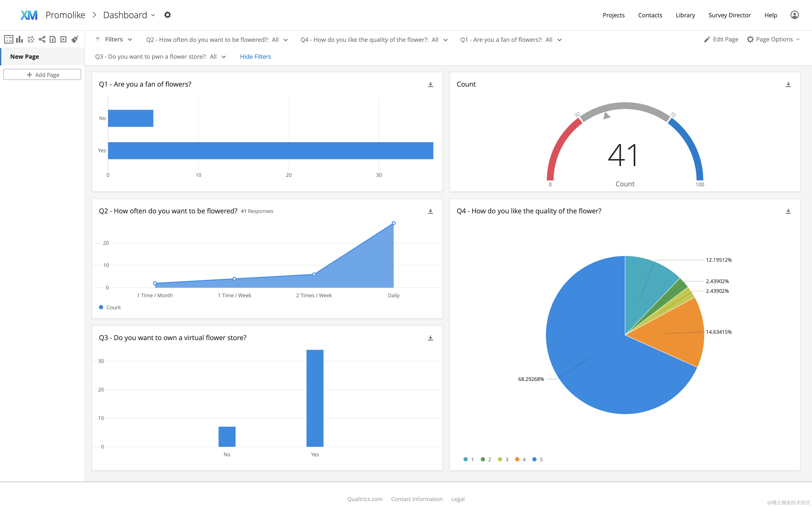Click the survey checklist icon in sidebar toolbar
Screen dimensions: 812x507
click(8, 40)
